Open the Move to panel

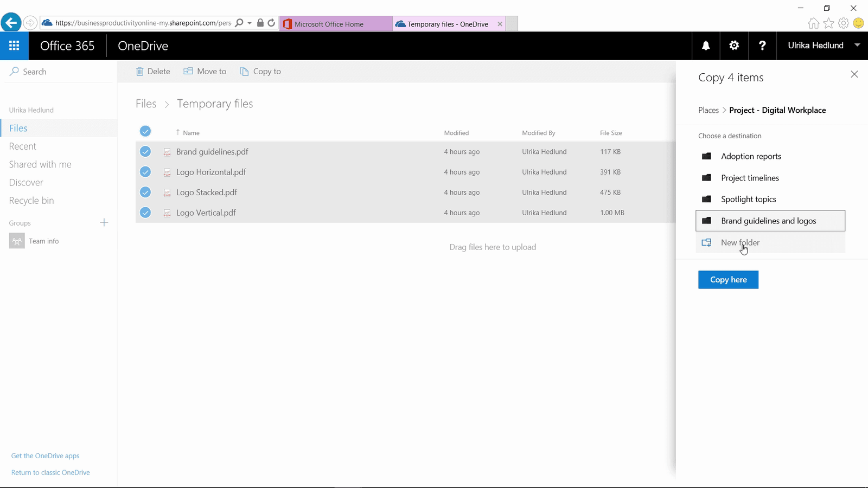(205, 71)
